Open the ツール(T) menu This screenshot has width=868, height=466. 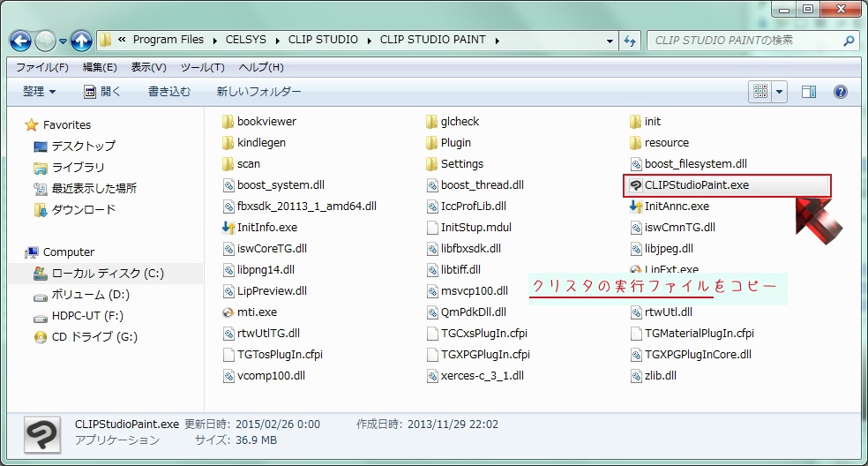tap(203, 67)
